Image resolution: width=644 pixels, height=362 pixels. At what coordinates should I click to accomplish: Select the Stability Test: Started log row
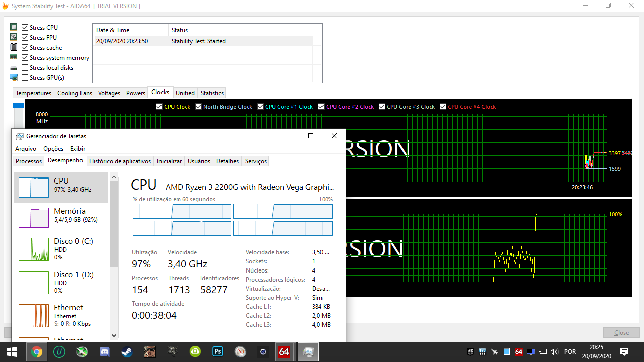pyautogui.click(x=203, y=41)
